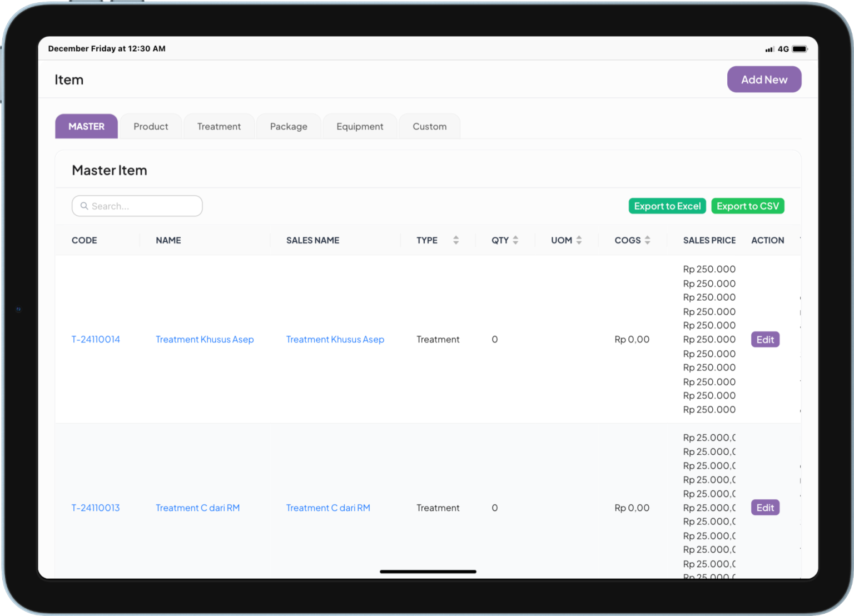Viewport: 854px width, 616px height.
Task: Open the Treatment tab
Action: coord(219,127)
